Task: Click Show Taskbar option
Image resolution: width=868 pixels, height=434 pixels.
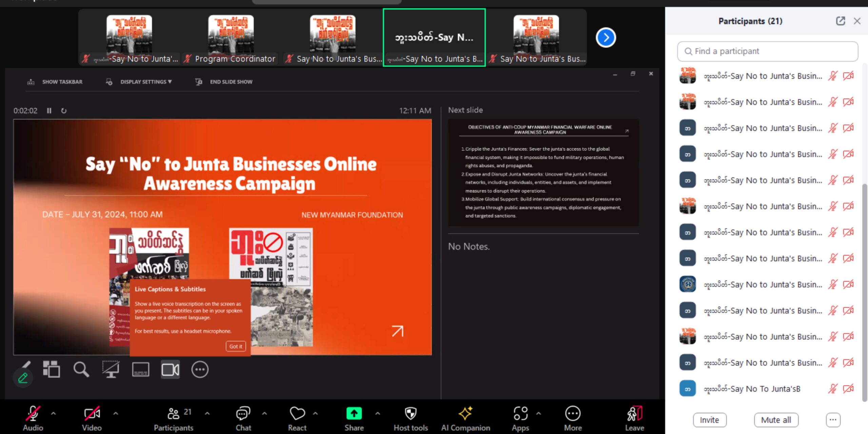Action: 62,82
